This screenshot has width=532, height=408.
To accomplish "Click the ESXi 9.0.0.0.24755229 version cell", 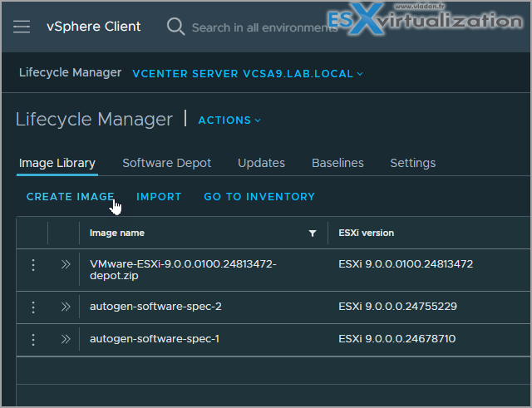I will [x=397, y=307].
